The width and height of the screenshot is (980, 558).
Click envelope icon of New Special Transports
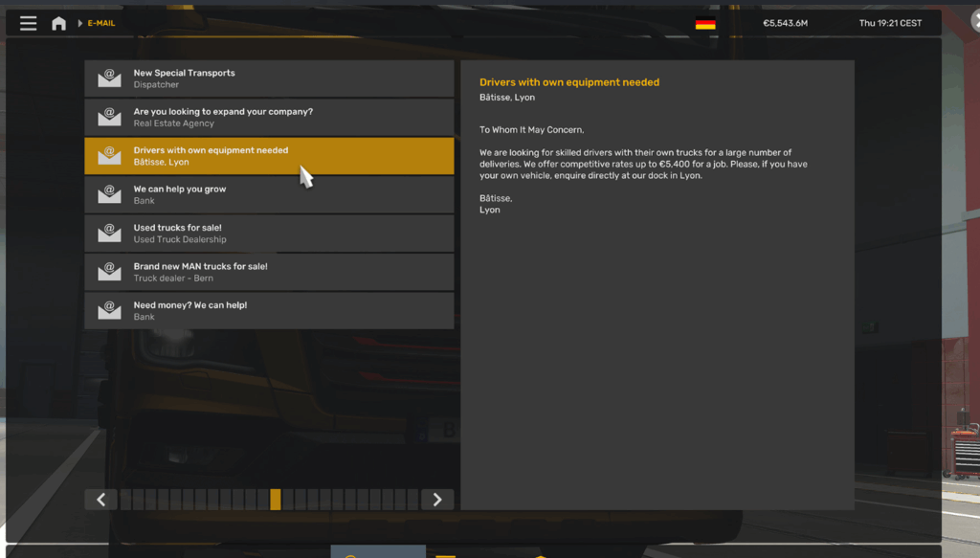coord(109,78)
